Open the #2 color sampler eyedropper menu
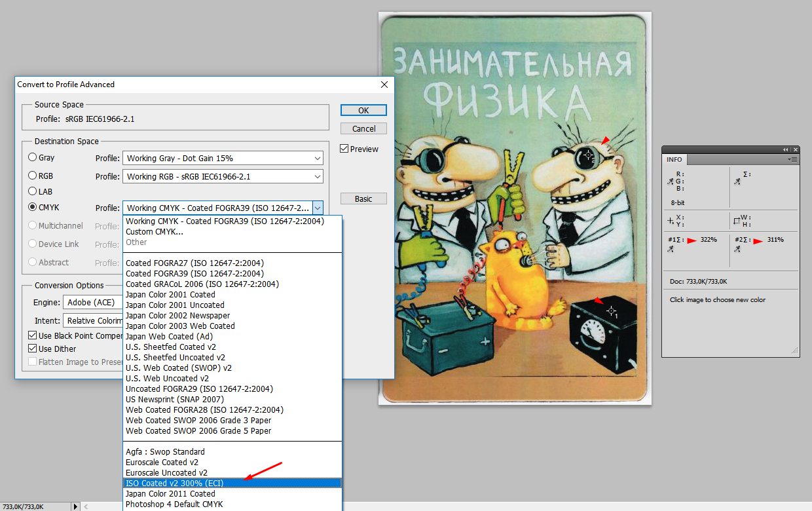Image resolution: width=812 pixels, height=511 pixels. click(x=738, y=249)
